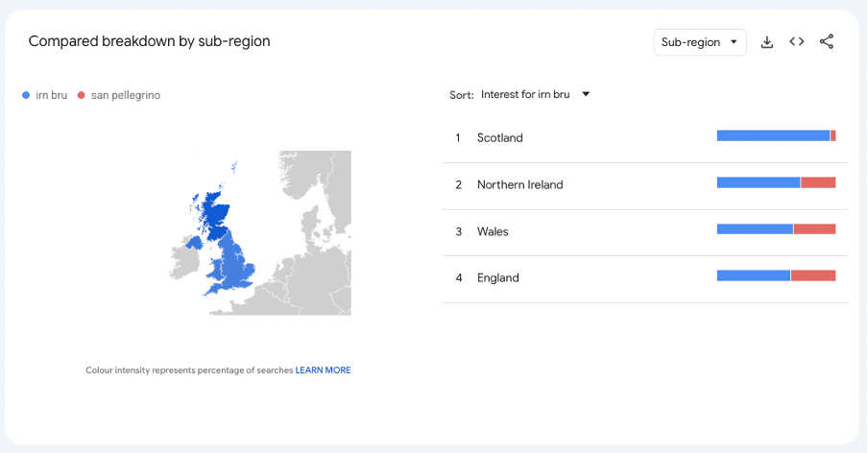Click England on the map
This screenshot has height=453, width=868.
(x=236, y=270)
